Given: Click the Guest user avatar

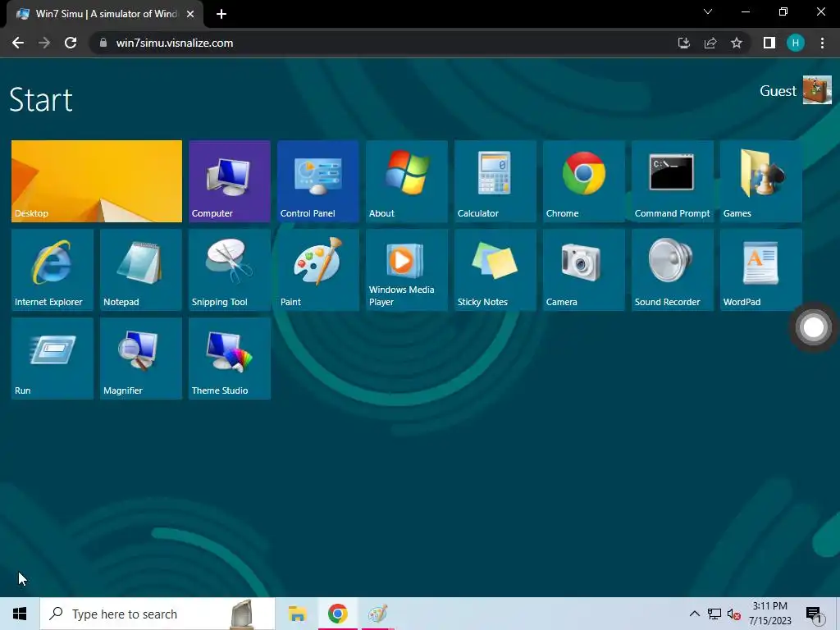Looking at the screenshot, I should pos(817,90).
